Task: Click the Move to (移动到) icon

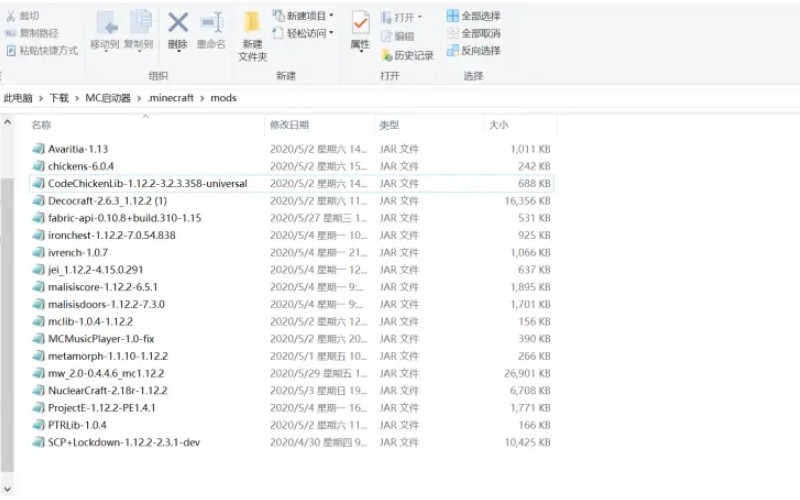Action: tap(105, 30)
